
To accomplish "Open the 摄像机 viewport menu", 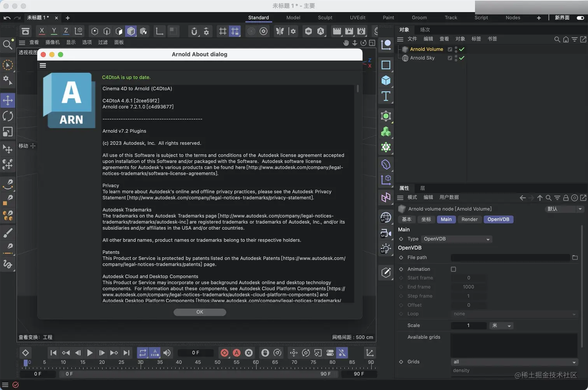I will click(x=52, y=42).
